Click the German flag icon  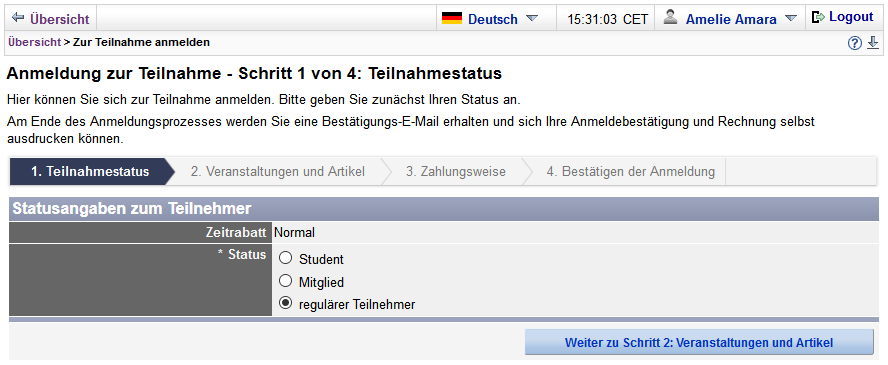[x=452, y=18]
